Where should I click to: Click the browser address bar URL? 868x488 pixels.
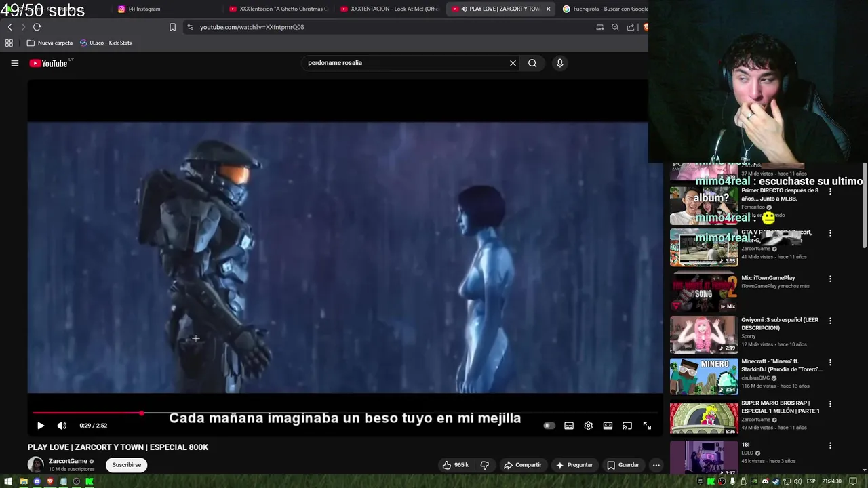(x=252, y=27)
